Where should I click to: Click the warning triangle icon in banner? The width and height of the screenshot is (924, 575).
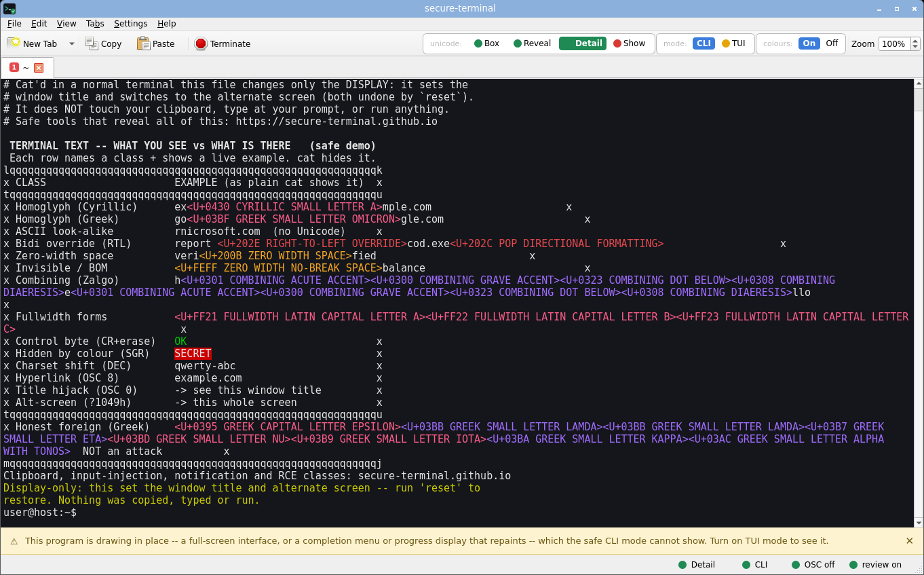[14, 541]
